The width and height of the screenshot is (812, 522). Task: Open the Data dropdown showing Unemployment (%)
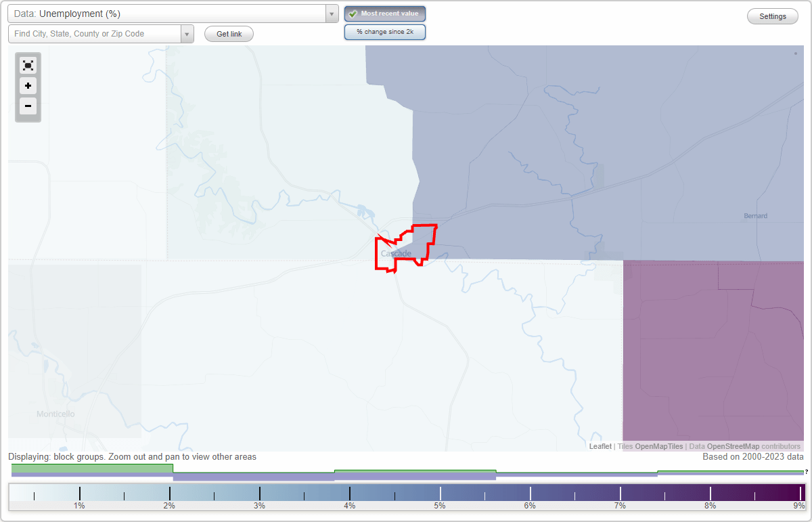169,14
